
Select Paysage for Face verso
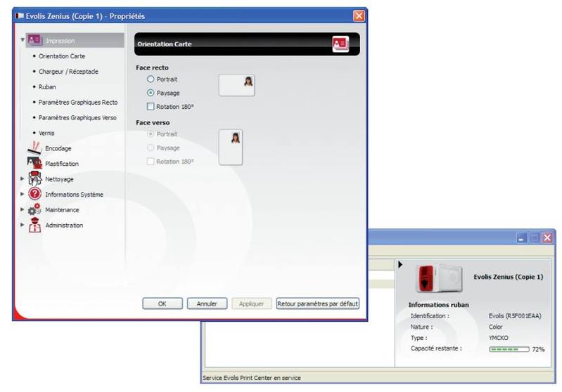[151, 148]
